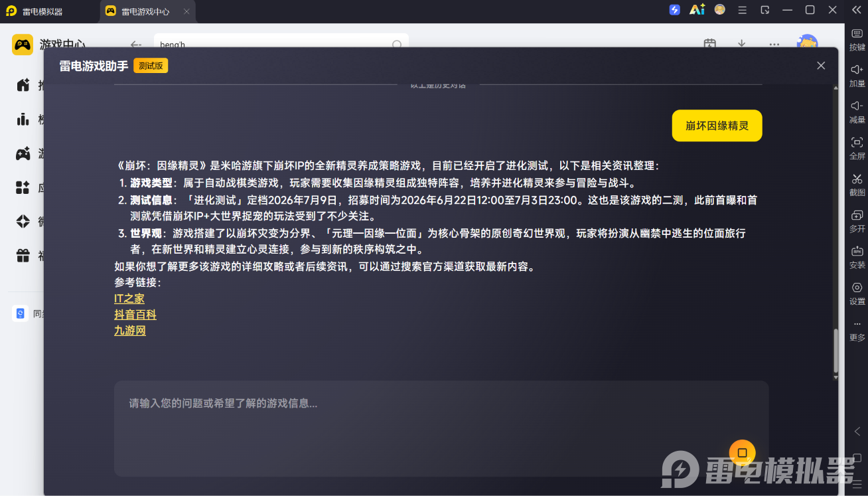This screenshot has height=496, width=868.
Task: Open the circular mini-game icon in Game Center sidebar
Action: click(23, 222)
